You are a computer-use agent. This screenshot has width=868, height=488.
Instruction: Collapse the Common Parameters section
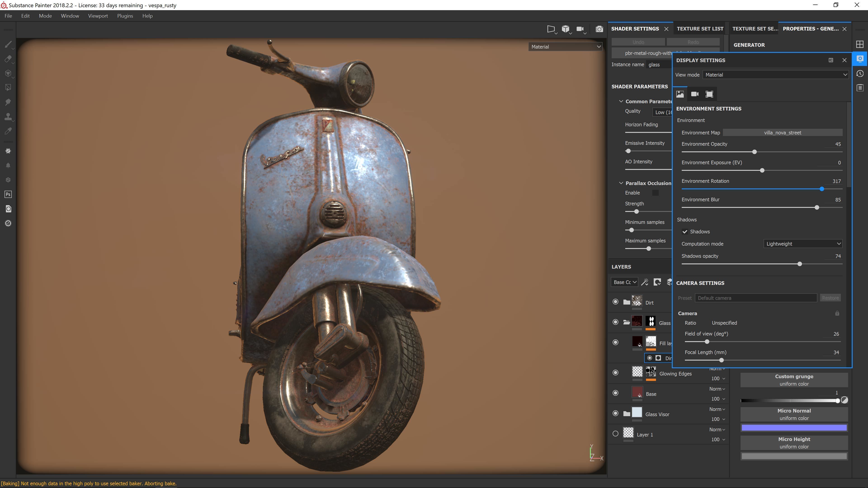pos(621,101)
